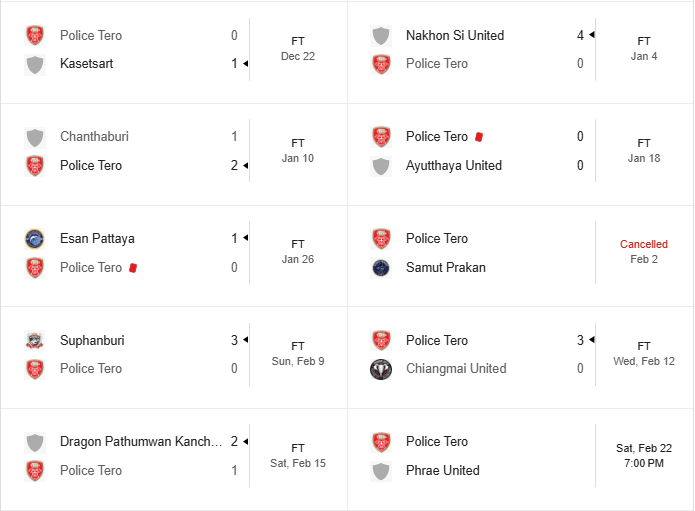
Task: Click red card beside Police Tero vs Ayutthaya
Action: point(479,137)
